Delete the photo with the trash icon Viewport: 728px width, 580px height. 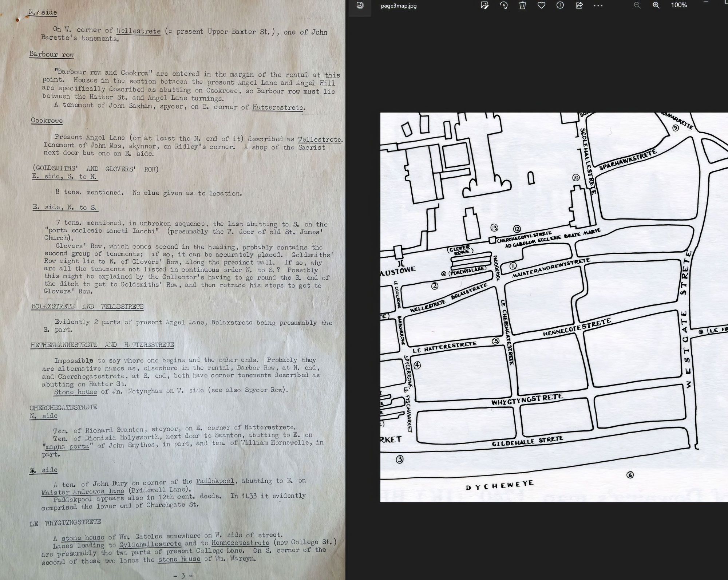click(x=522, y=5)
